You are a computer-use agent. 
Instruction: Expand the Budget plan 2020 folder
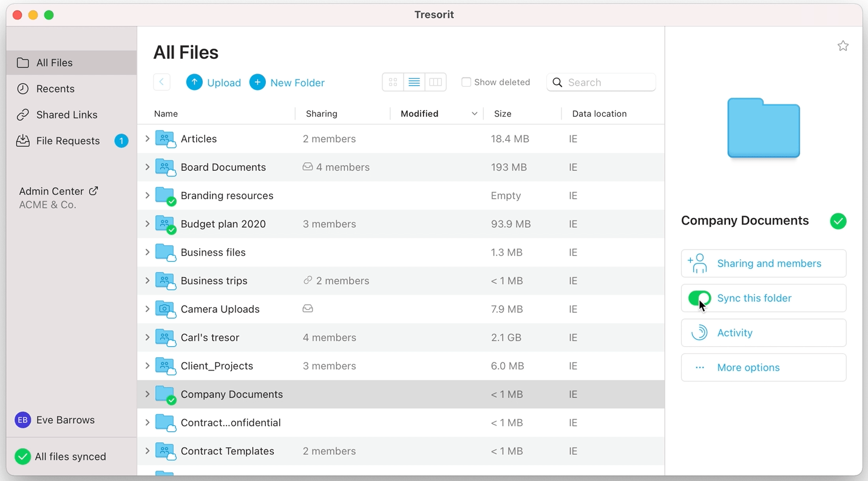coord(147,224)
